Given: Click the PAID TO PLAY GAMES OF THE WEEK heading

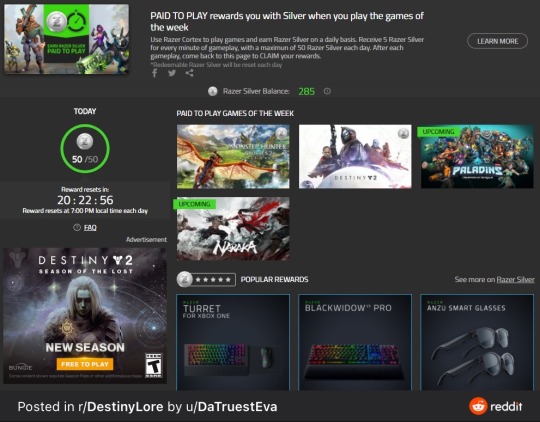Looking at the screenshot, I should (235, 113).
